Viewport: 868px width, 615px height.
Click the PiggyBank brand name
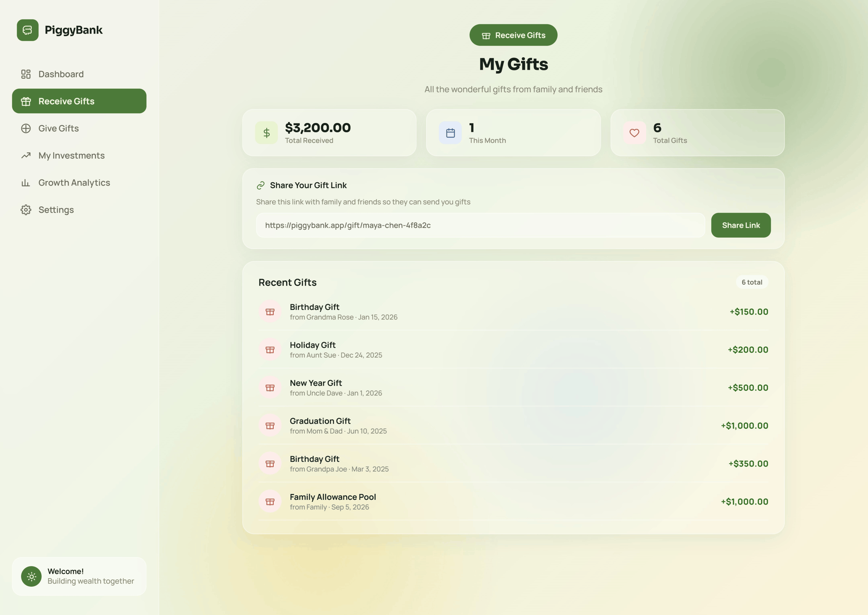(x=73, y=30)
